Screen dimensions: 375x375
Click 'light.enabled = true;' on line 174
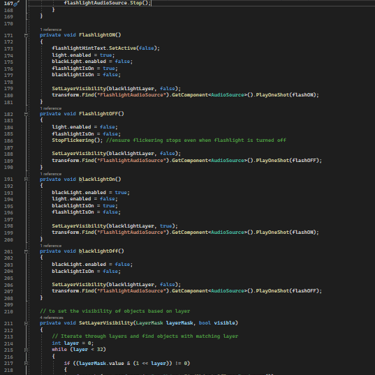[x=83, y=55]
